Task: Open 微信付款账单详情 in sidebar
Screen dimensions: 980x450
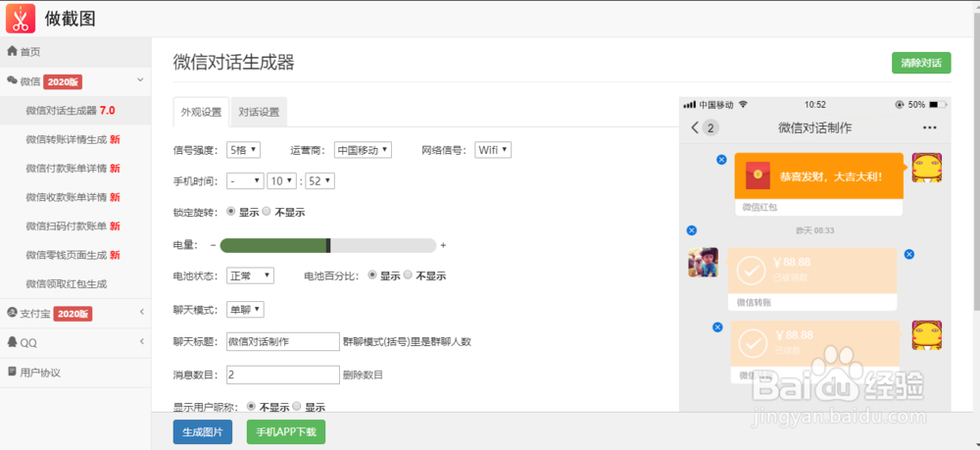Action: pyautogui.click(x=75, y=168)
